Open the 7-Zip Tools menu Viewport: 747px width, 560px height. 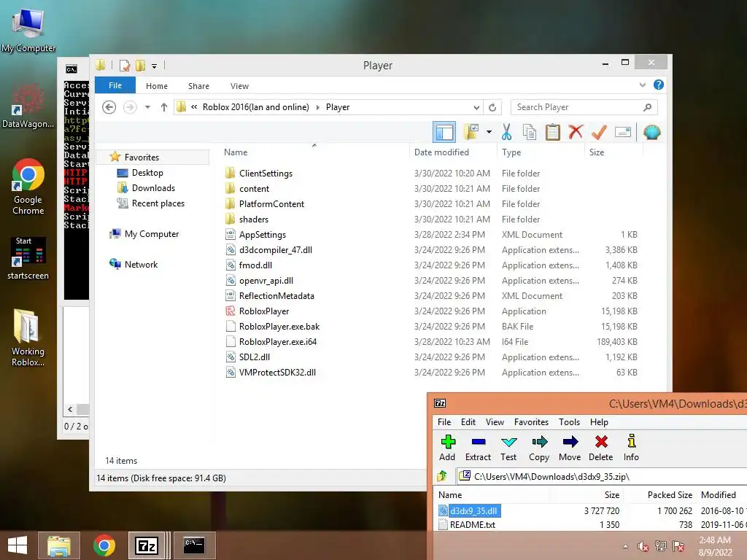pos(569,422)
